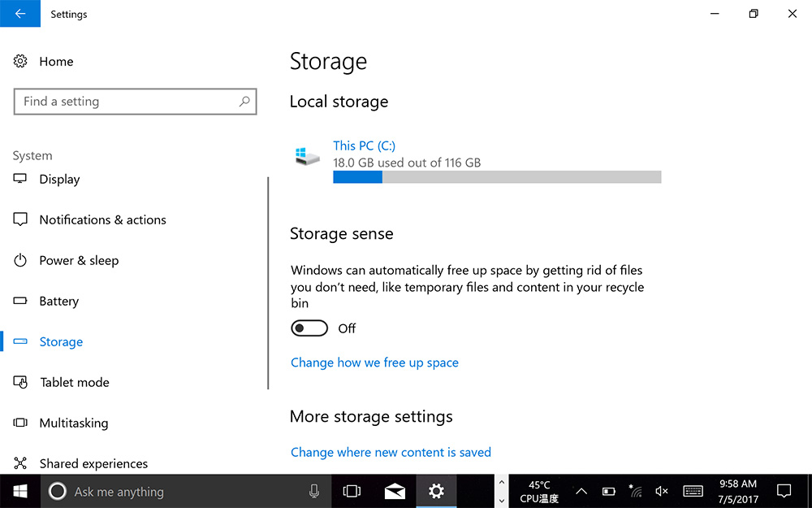
Task: Open Task View in taskbar
Action: click(352, 491)
